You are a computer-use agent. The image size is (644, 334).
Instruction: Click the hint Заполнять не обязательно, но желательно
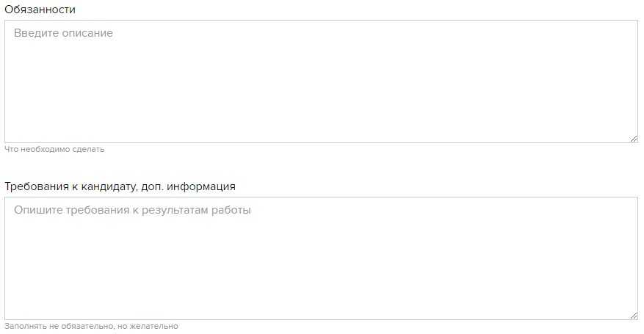pyautogui.click(x=91, y=326)
